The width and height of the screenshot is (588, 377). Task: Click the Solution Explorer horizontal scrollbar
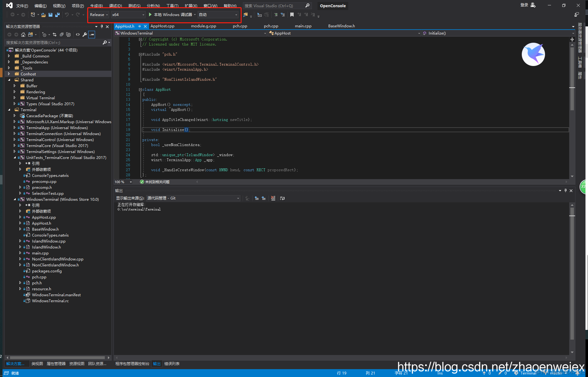pos(57,358)
